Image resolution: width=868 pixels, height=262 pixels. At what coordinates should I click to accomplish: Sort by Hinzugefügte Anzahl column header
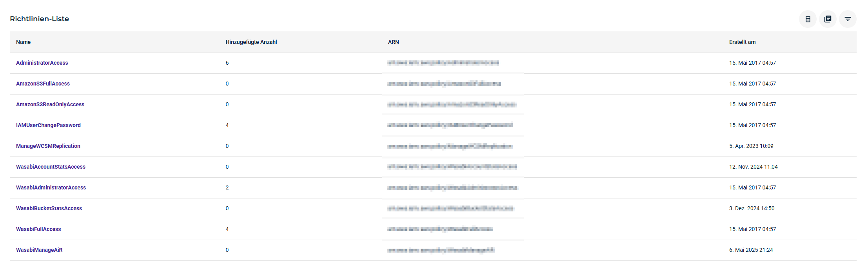tap(251, 42)
